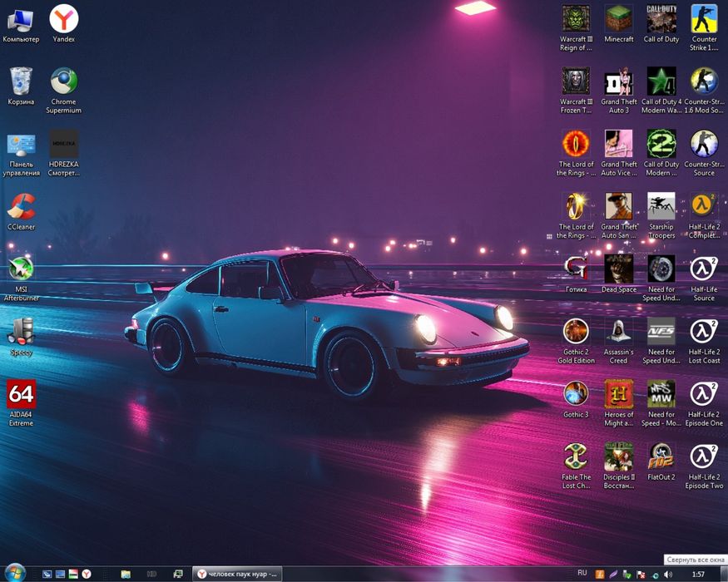This screenshot has width=728, height=582.
Task: Open the speaker volume tray icon
Action: click(x=667, y=575)
